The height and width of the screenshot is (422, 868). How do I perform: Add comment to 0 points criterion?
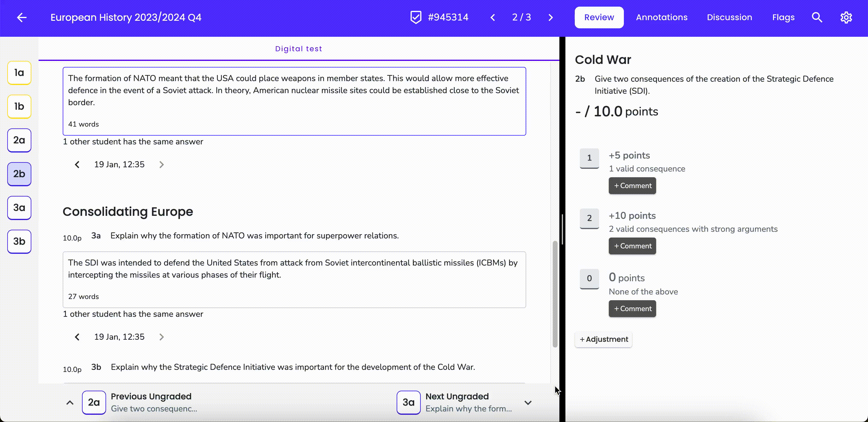[x=632, y=309]
